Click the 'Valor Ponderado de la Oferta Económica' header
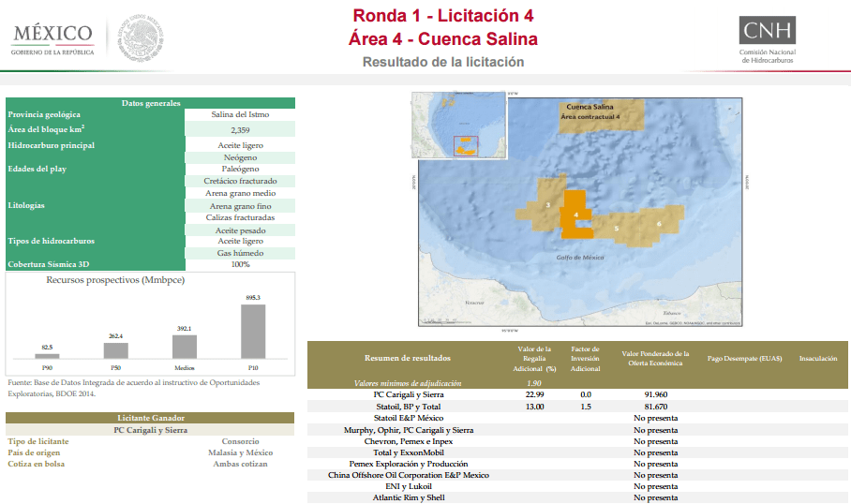This screenshot has width=851, height=504. coord(655,358)
